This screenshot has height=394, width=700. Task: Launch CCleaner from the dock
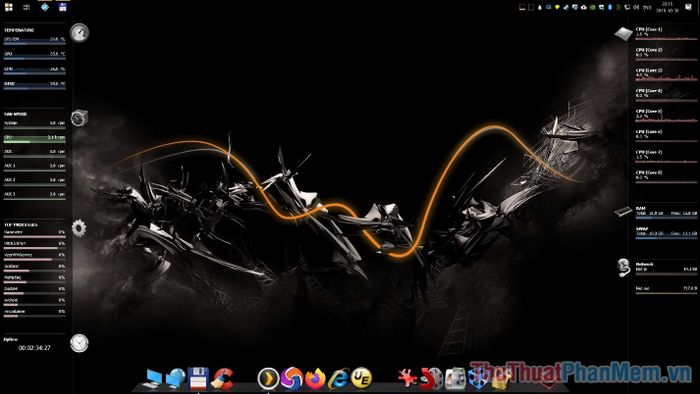(x=222, y=378)
